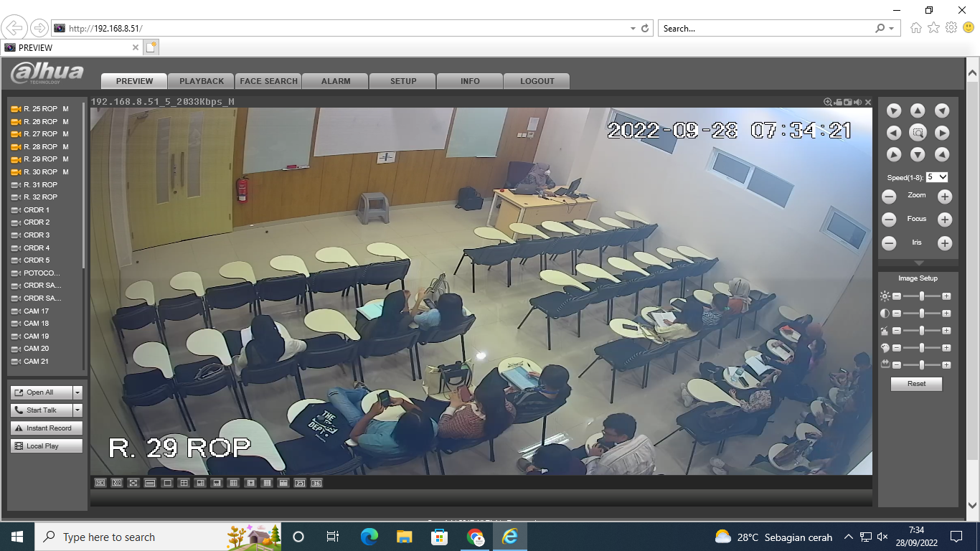Toggle the R. 31 ROP channel camera icon

point(16,185)
